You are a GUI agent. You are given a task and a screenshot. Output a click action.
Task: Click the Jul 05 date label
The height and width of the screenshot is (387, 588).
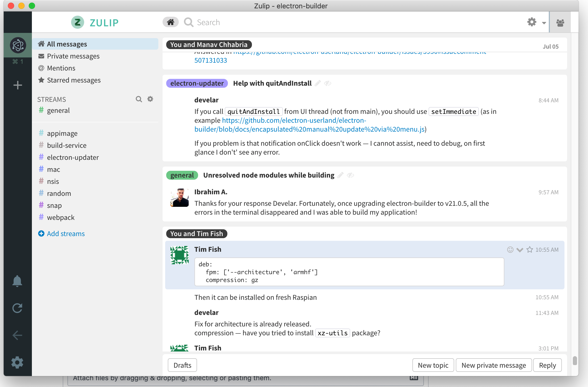click(x=551, y=46)
